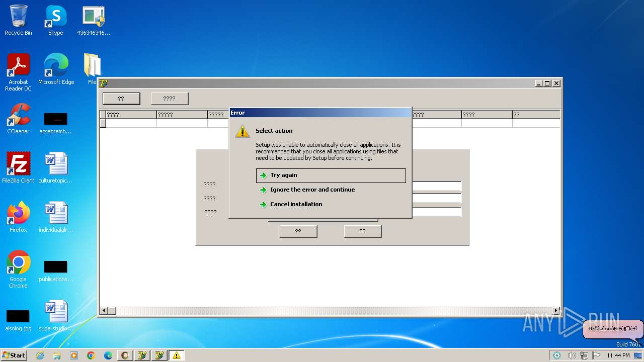The height and width of the screenshot is (362, 644).
Task: Select the Recycle Bin desktop icon
Action: point(18,20)
